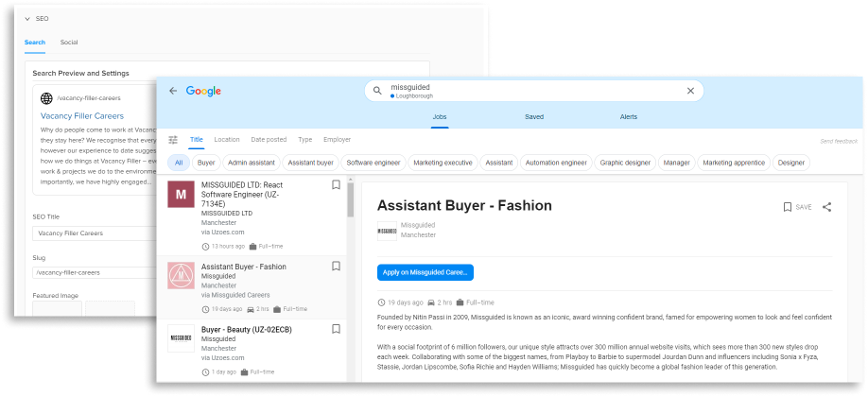868x397 pixels.
Task: Click the Full-time briefcase icon in details
Action: click(460, 302)
